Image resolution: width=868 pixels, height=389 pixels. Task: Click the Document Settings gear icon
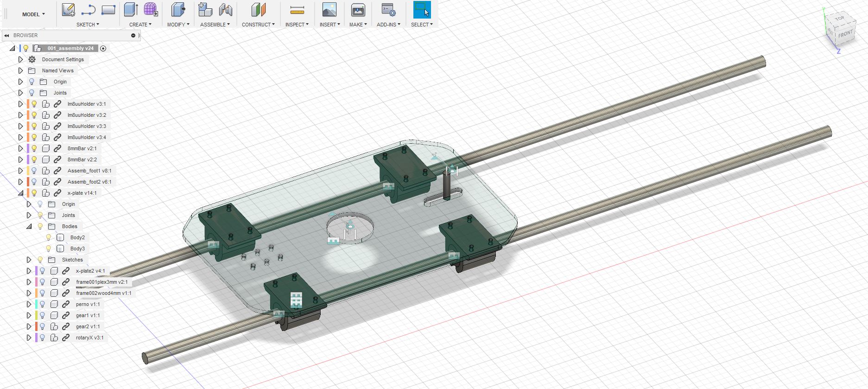click(32, 59)
